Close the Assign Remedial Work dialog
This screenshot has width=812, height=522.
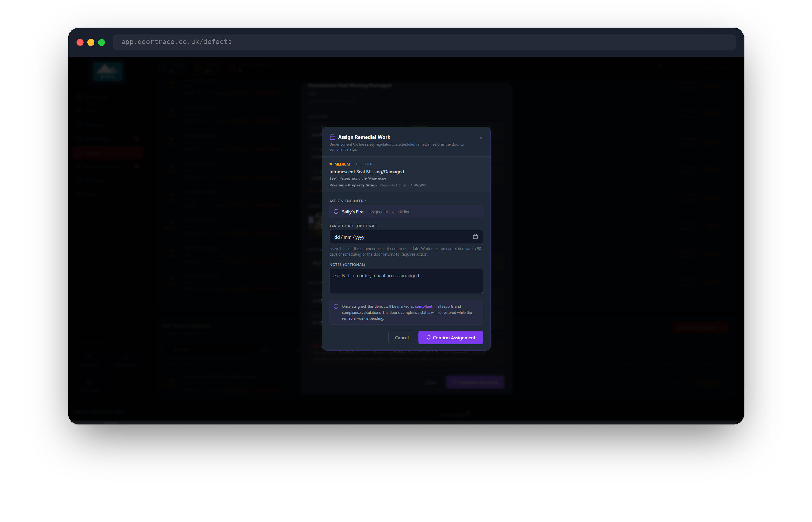(x=481, y=138)
